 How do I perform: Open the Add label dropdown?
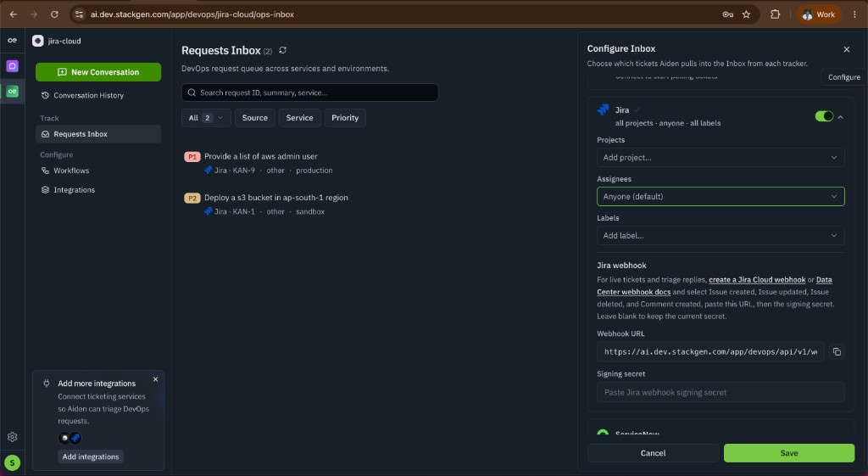(x=721, y=236)
